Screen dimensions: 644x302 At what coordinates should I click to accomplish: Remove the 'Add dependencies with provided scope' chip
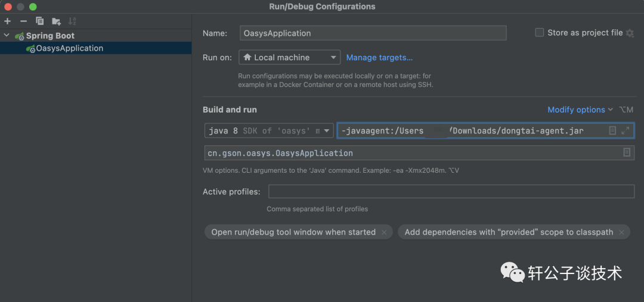621,232
